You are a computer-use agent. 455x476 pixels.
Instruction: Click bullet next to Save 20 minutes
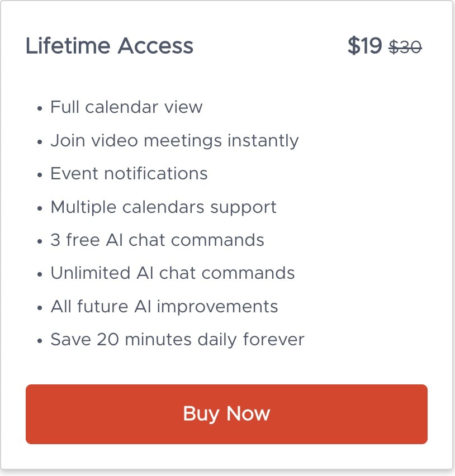point(40,341)
